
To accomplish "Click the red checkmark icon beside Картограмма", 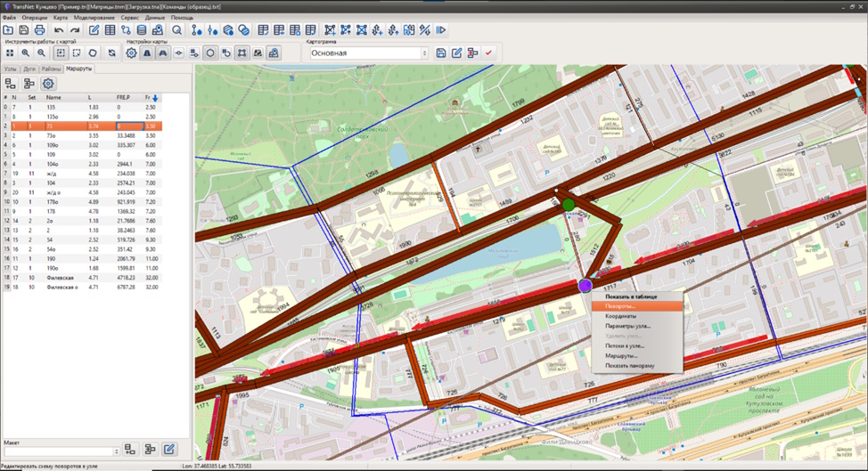I will tap(488, 53).
